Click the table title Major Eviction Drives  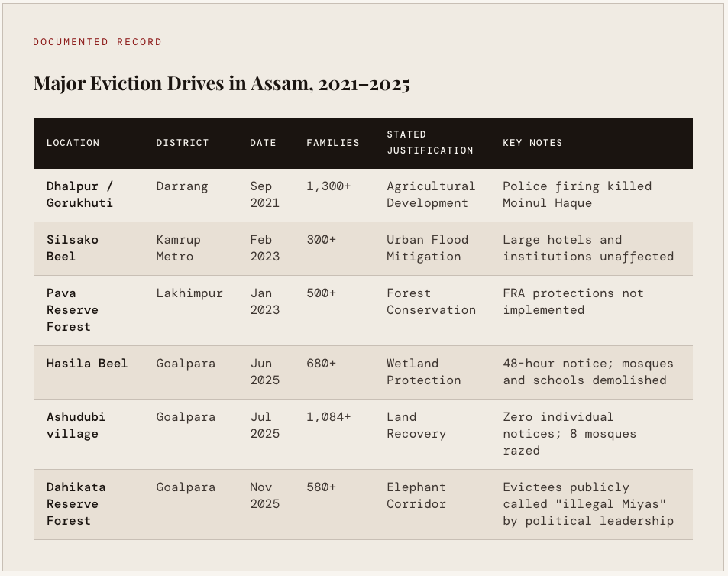coord(222,84)
